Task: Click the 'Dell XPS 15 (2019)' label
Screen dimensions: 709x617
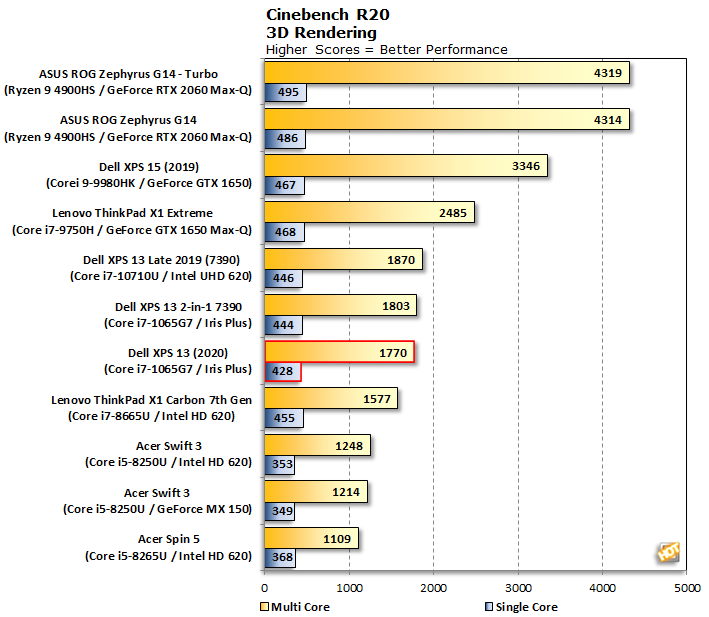Action: (x=149, y=167)
